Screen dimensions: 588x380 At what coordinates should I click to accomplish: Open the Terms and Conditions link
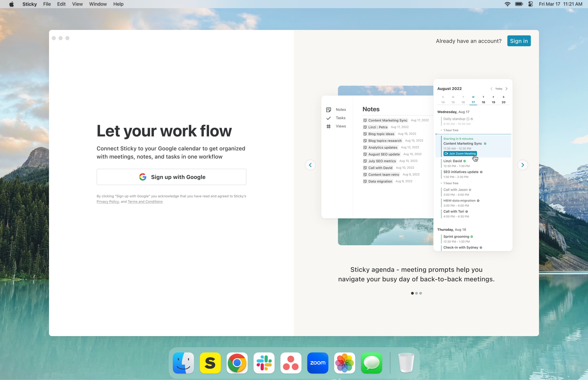145,202
